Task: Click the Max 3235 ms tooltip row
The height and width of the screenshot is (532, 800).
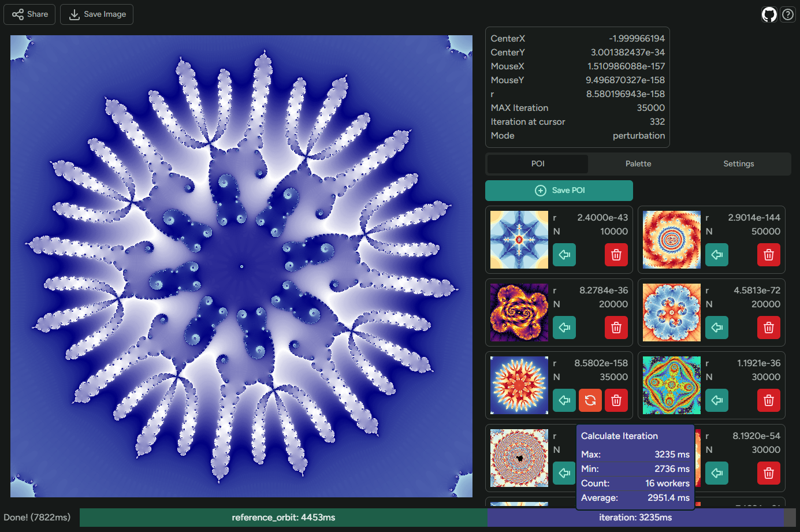Action: 635,455
